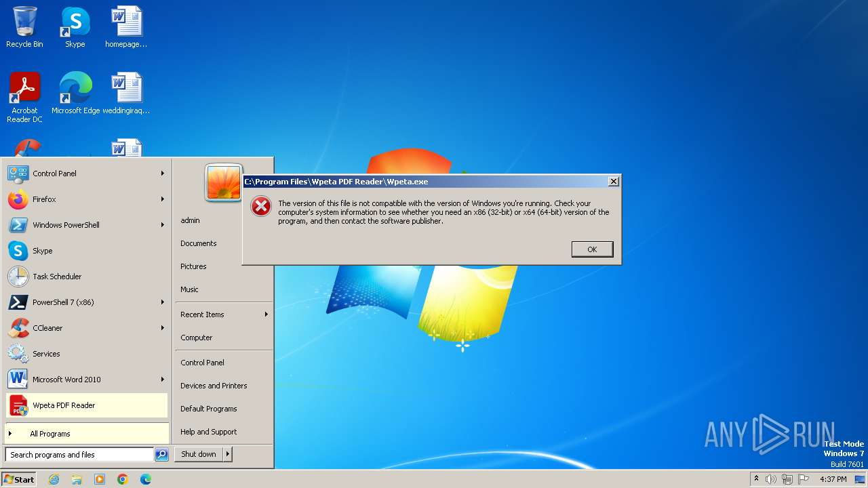Click the Action Center flag tray icon
The image size is (868, 488).
pyautogui.click(x=804, y=479)
